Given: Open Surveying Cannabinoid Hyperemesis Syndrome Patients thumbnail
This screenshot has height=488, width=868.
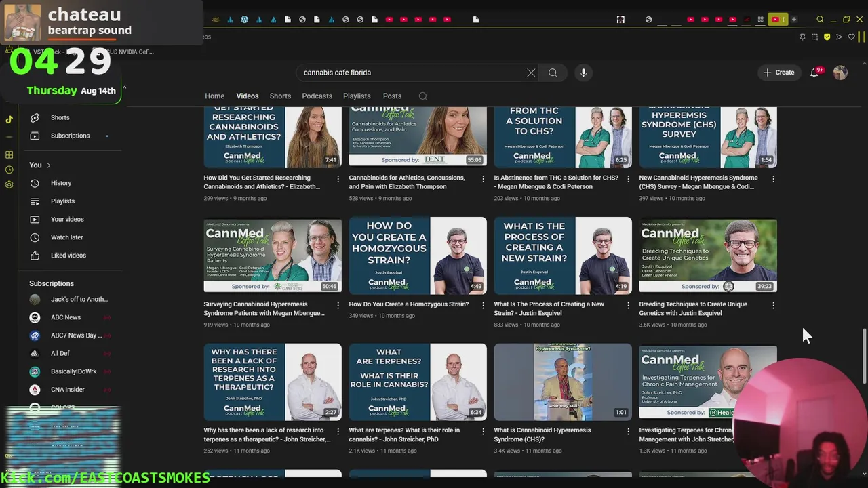Looking at the screenshot, I should click(x=273, y=256).
